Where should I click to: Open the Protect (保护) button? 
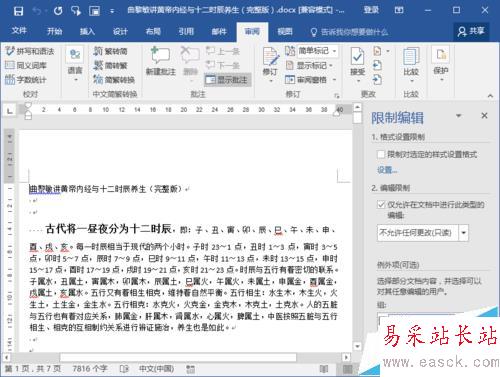click(441, 64)
